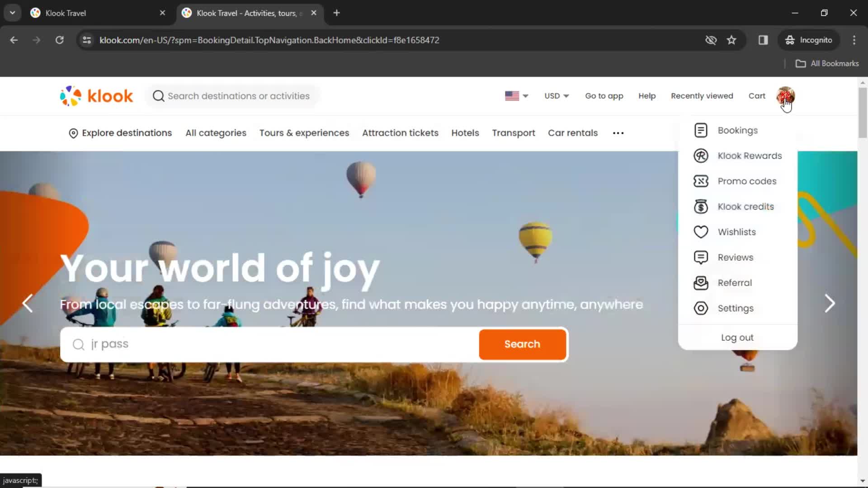Select the Attraction tickets menu item
Image resolution: width=868 pixels, height=488 pixels.
coord(400,132)
